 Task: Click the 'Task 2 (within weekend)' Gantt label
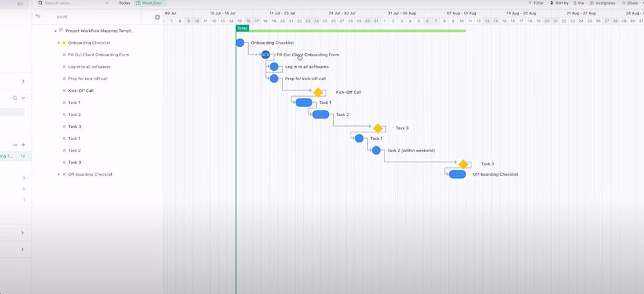(x=411, y=151)
